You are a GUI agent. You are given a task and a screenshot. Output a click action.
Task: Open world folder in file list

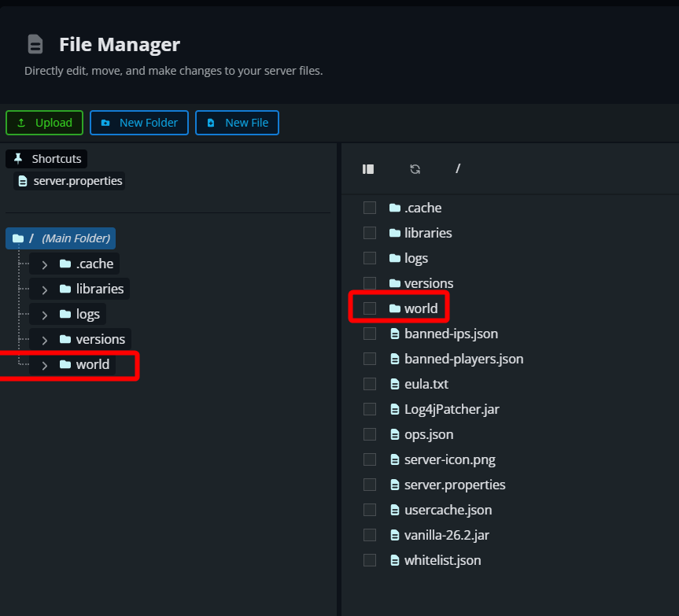tap(421, 308)
